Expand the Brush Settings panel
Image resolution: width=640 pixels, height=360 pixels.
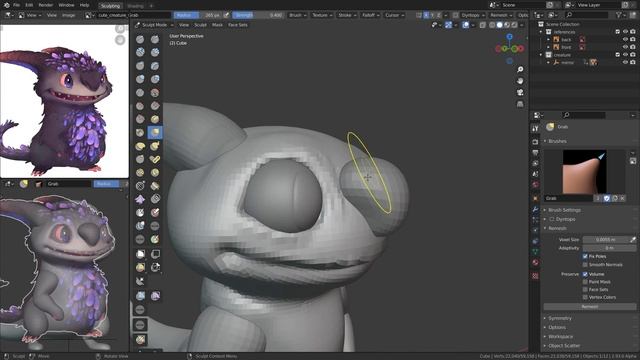click(x=564, y=210)
